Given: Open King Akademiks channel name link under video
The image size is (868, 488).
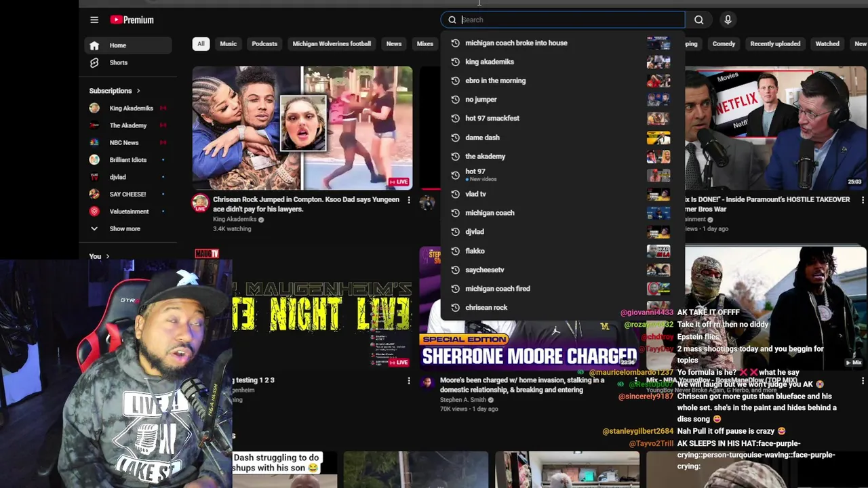Looking at the screenshot, I should tap(235, 220).
